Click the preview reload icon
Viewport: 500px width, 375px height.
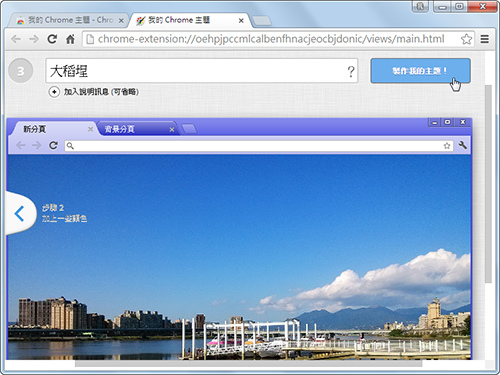[53, 145]
